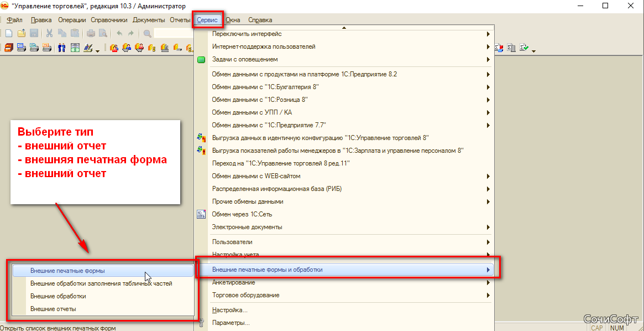644x331 pixels.
Task: Expand the Пользователи submenu arrow
Action: coord(488,242)
